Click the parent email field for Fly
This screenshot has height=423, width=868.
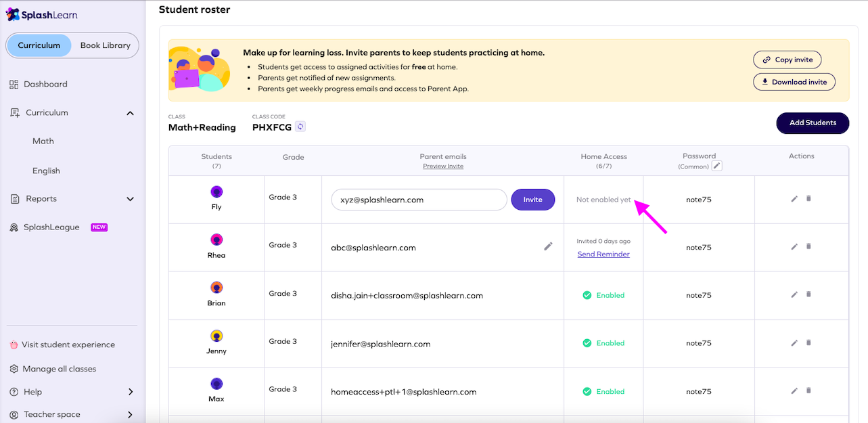pos(419,200)
